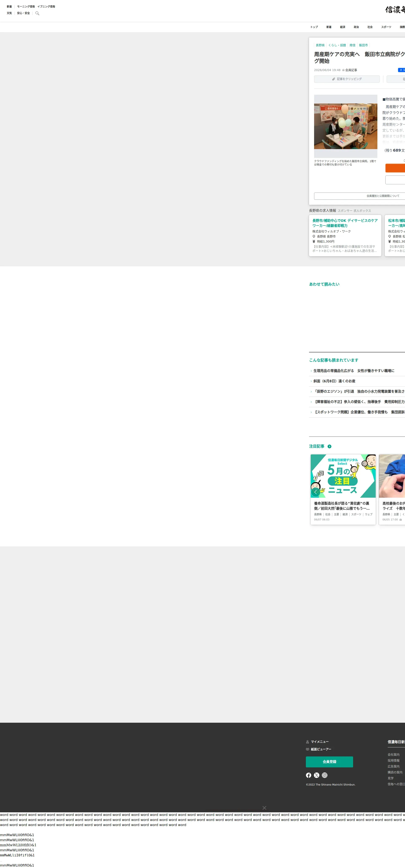405x868 pixels.
Task: Open 会社案内 in the footer
Action: tap(394, 755)
